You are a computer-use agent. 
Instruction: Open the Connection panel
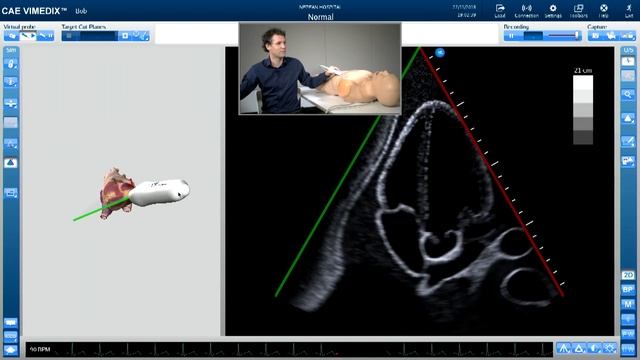pos(527,11)
